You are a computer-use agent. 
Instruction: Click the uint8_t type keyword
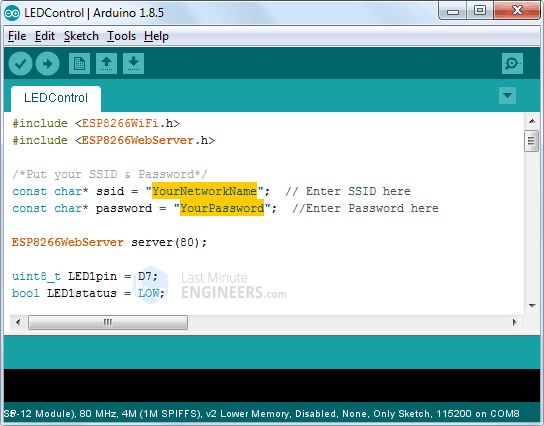pos(36,276)
